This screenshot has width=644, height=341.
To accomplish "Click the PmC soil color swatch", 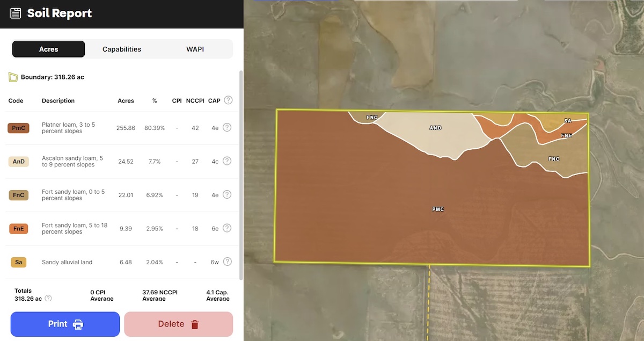I will (18, 128).
